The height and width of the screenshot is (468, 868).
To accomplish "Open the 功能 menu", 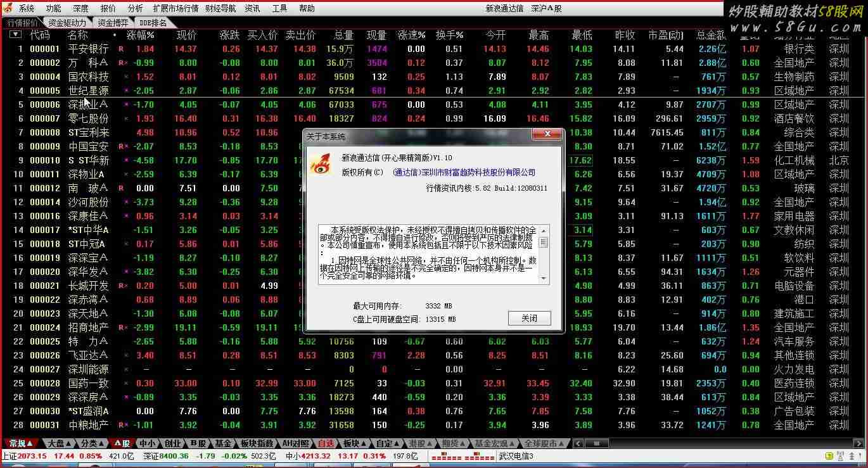I will (x=54, y=8).
